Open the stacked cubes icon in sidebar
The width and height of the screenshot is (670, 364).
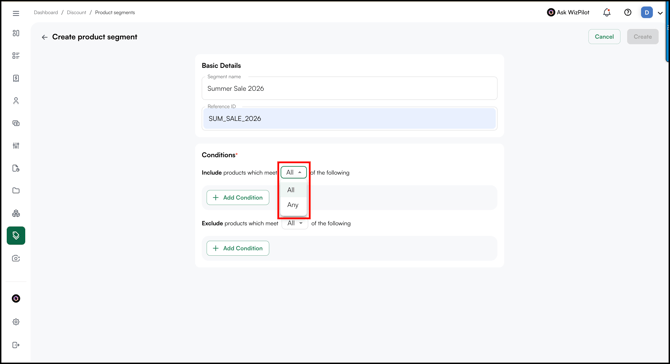point(16,213)
